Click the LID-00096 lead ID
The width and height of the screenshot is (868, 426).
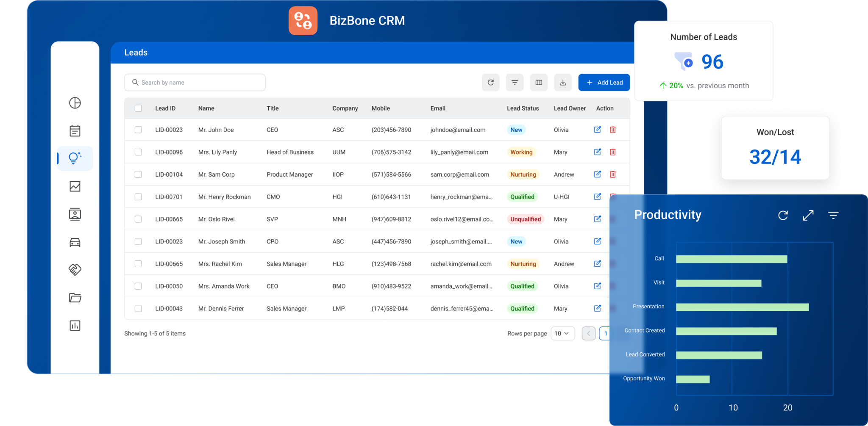(169, 152)
